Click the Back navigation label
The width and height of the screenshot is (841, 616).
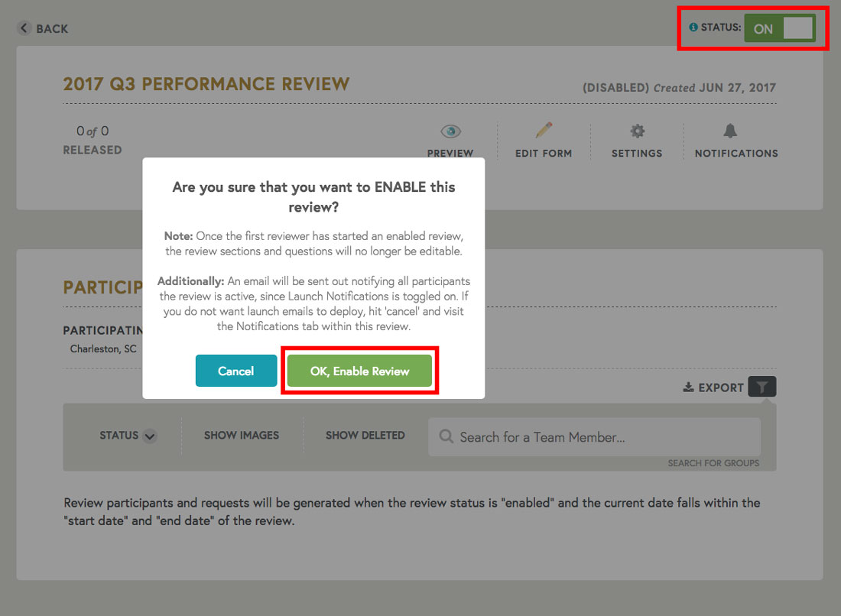click(50, 28)
